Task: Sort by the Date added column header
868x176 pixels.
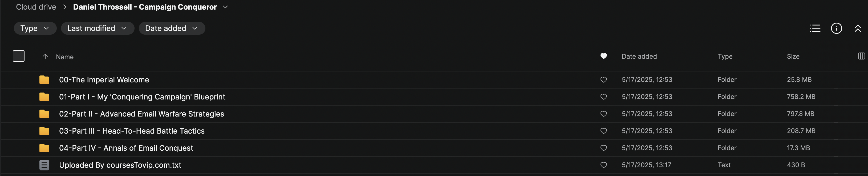Action: (639, 56)
